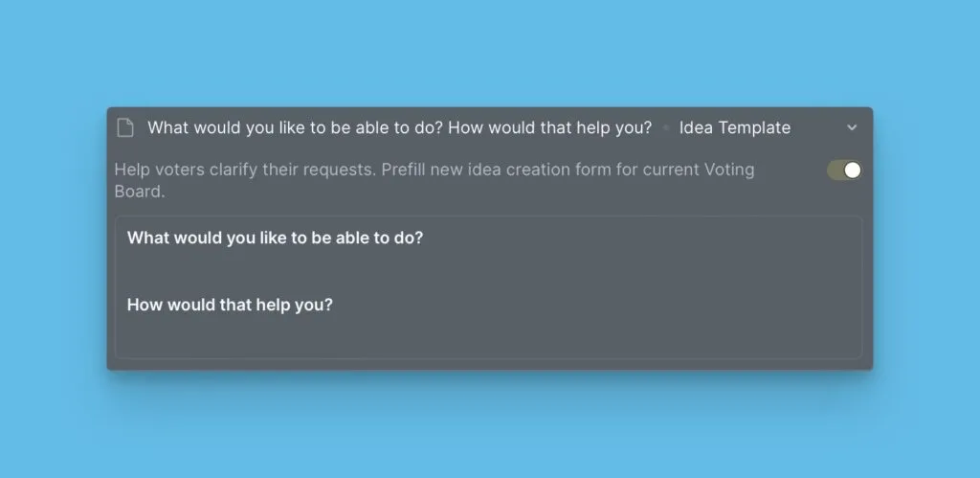Click the word "Board." on the description's second line

coord(140,191)
